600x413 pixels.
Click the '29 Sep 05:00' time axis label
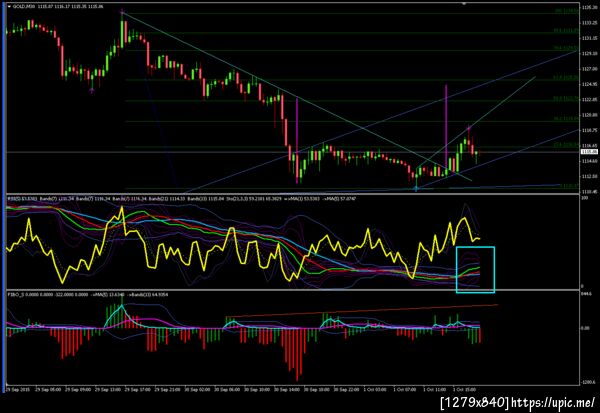[x=48, y=390]
